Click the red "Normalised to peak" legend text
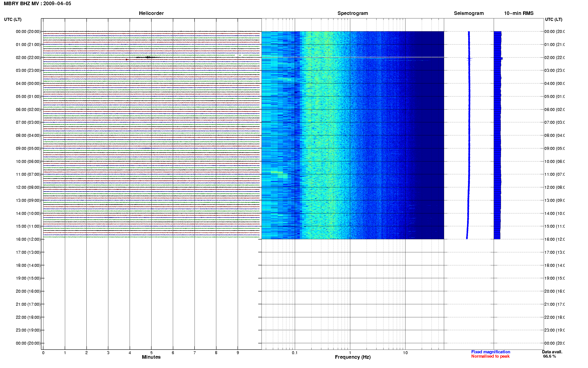This screenshot has height=368, width=588. coord(490,356)
